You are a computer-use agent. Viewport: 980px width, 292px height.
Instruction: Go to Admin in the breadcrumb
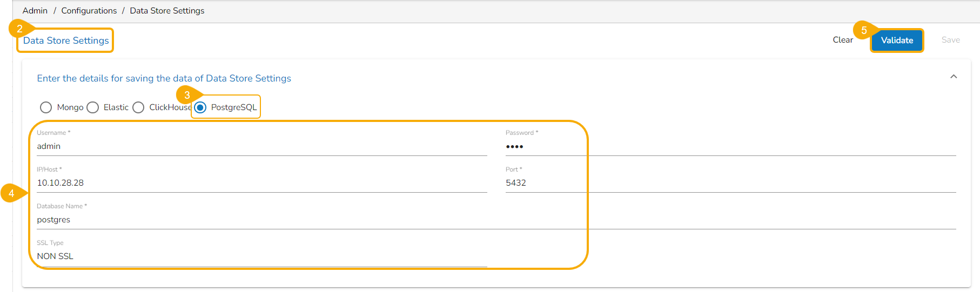[x=35, y=11]
